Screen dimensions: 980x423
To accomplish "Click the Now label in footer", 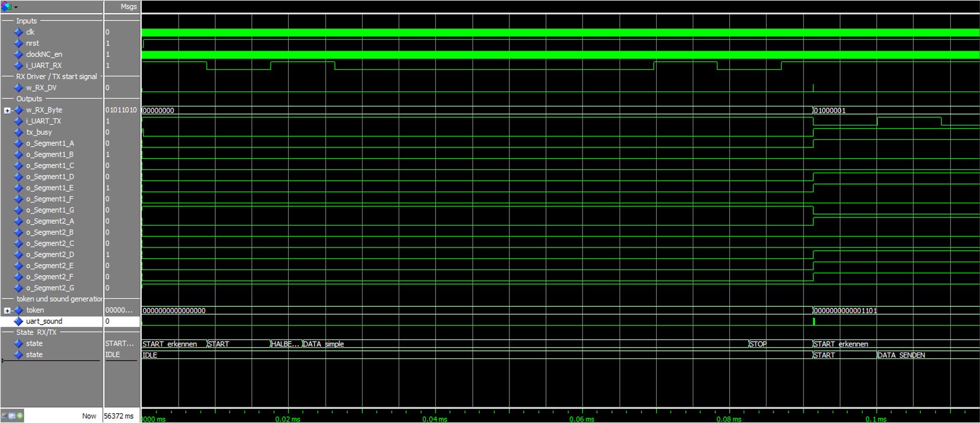I will (x=89, y=416).
